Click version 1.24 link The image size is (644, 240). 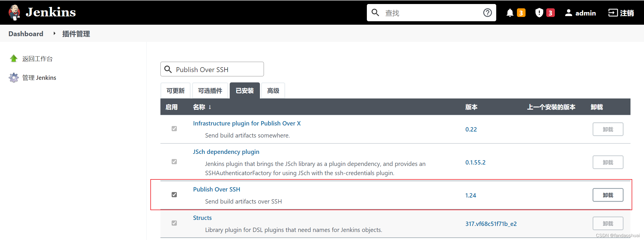(471, 196)
